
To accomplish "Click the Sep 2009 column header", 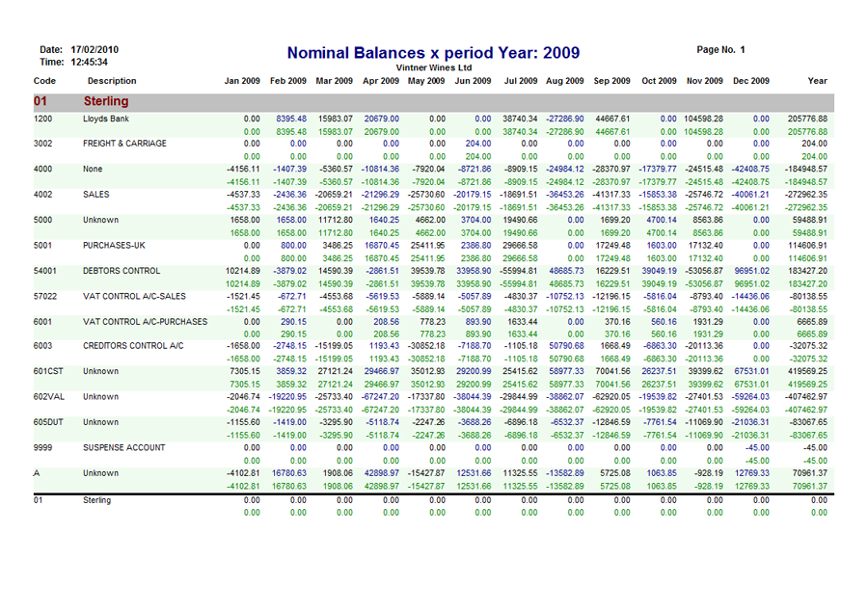I will (611, 81).
